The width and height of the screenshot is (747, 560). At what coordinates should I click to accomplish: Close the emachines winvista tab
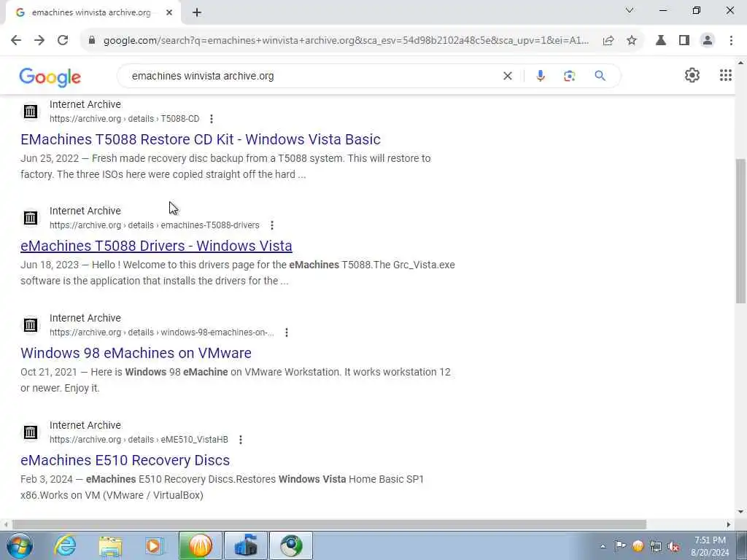tap(169, 13)
